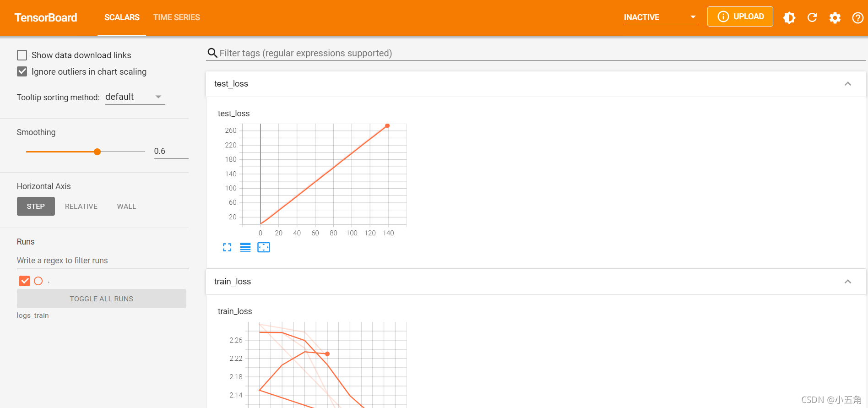Image resolution: width=868 pixels, height=408 pixels.
Task: Collapse the test_loss section
Action: click(848, 84)
